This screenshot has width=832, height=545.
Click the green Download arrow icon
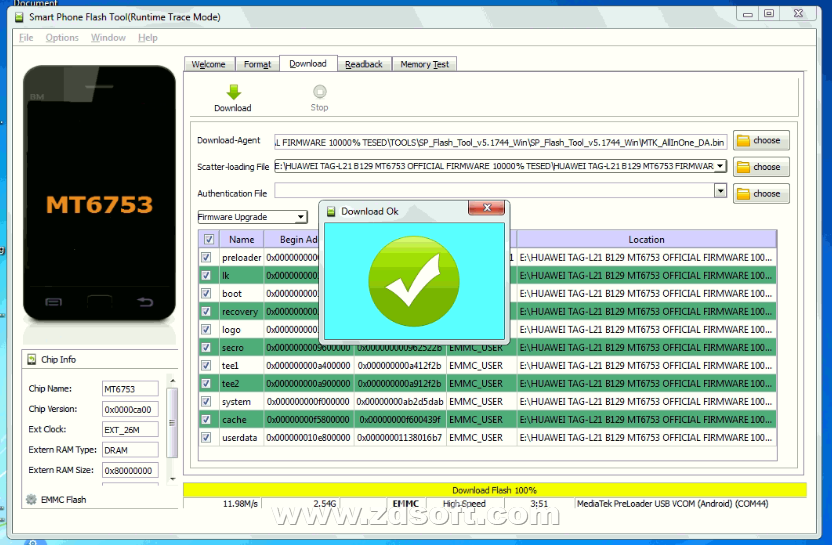click(x=233, y=92)
